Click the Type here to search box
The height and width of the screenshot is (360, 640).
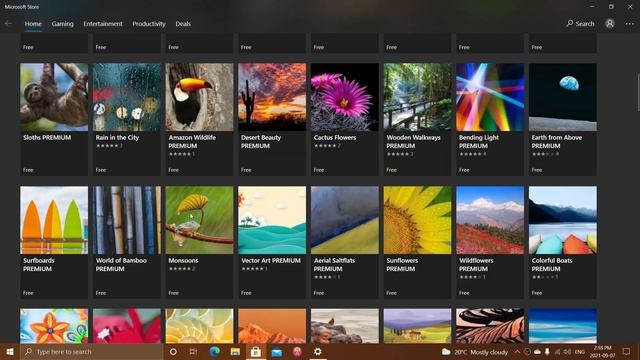click(x=92, y=351)
